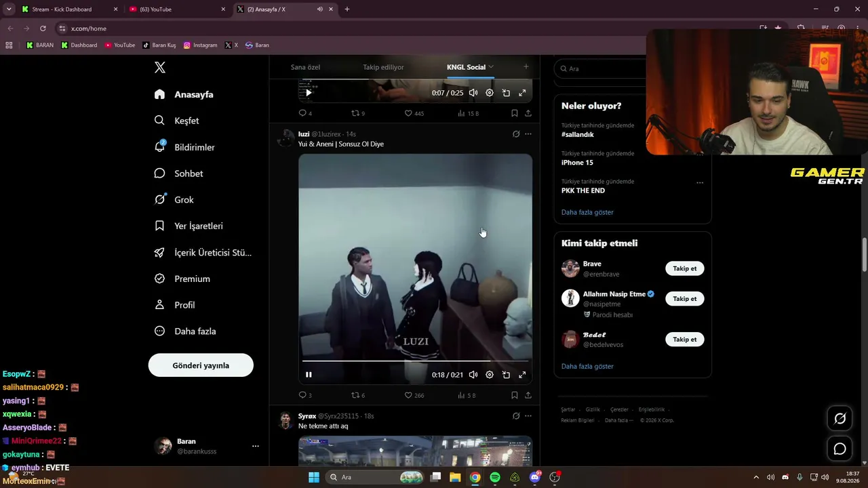Viewport: 868px width, 488px height.
Task: Open Yer İşaretleri bookmarks page
Action: click(x=189, y=226)
